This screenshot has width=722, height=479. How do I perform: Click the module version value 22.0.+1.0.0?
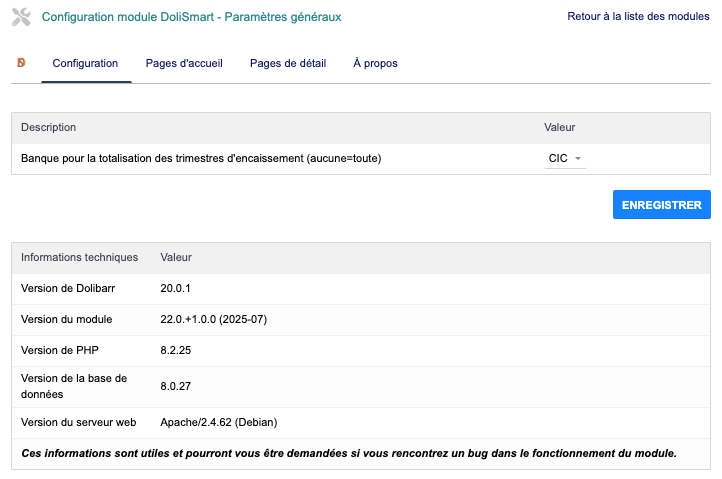click(213, 319)
